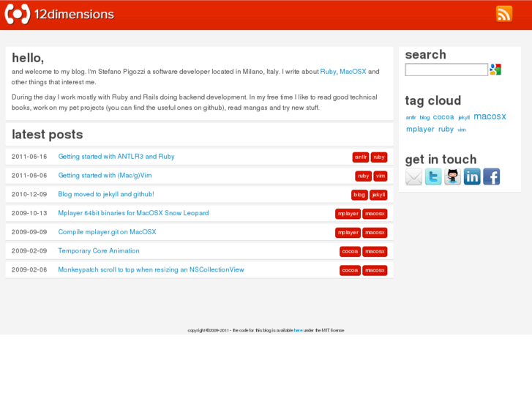Click macosx tag on Temporary Core Animation
The image size is (532, 399).
point(375,252)
